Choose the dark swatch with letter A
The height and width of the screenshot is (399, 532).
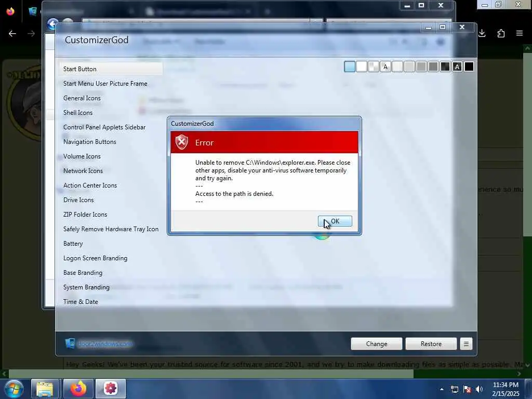tap(457, 67)
